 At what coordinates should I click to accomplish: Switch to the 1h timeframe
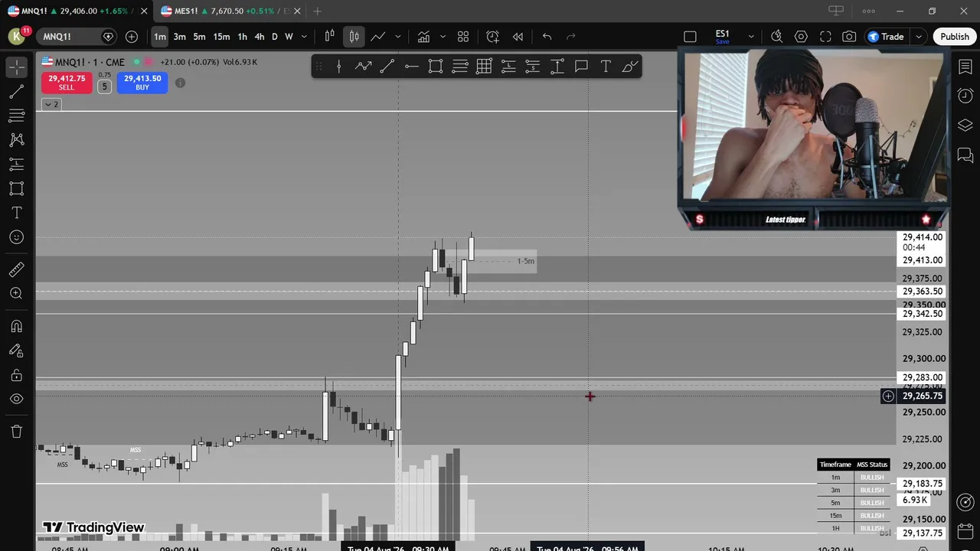(x=242, y=37)
